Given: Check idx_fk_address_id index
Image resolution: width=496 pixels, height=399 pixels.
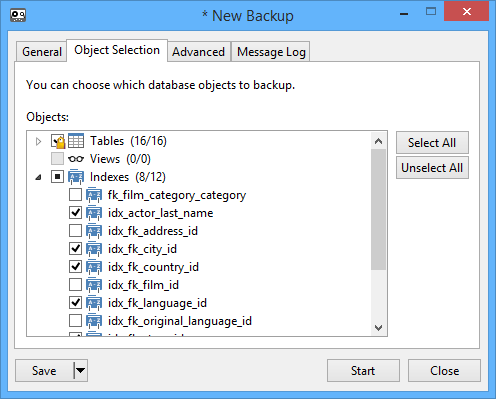Looking at the screenshot, I should (x=75, y=231).
